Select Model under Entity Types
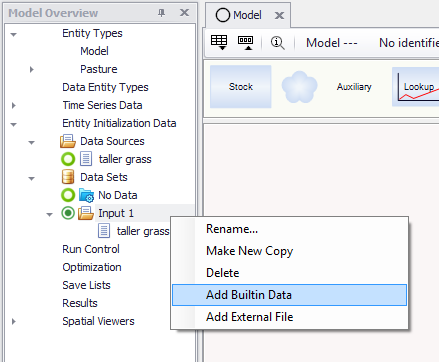This screenshot has width=439, height=362. 94,51
